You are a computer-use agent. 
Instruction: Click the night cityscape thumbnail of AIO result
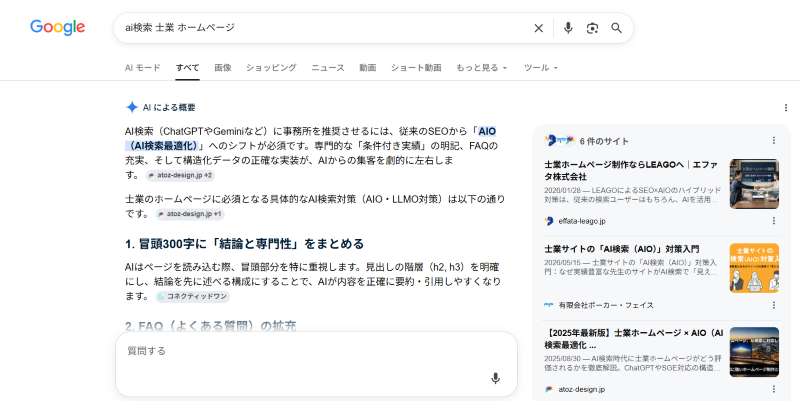(754, 352)
